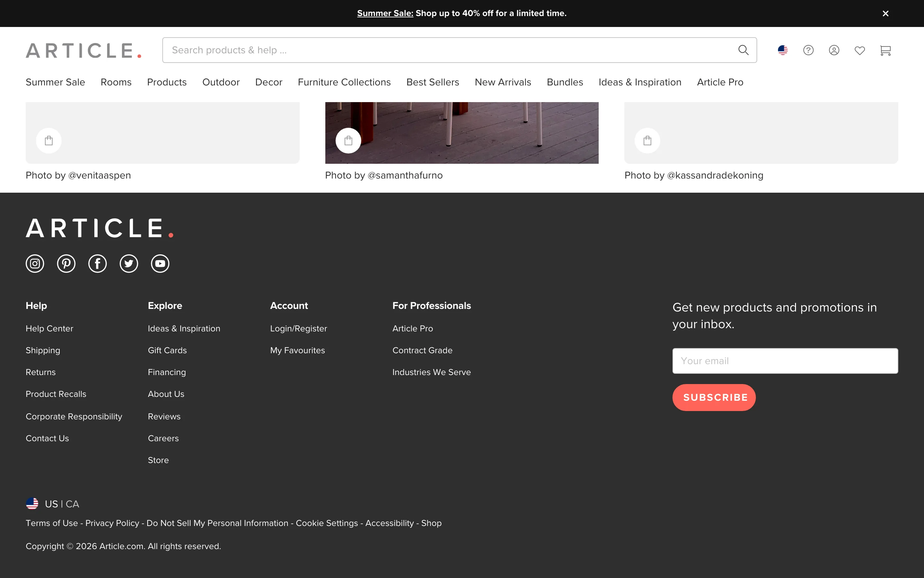
Task: Open the Contact Us link
Action: pos(47,438)
